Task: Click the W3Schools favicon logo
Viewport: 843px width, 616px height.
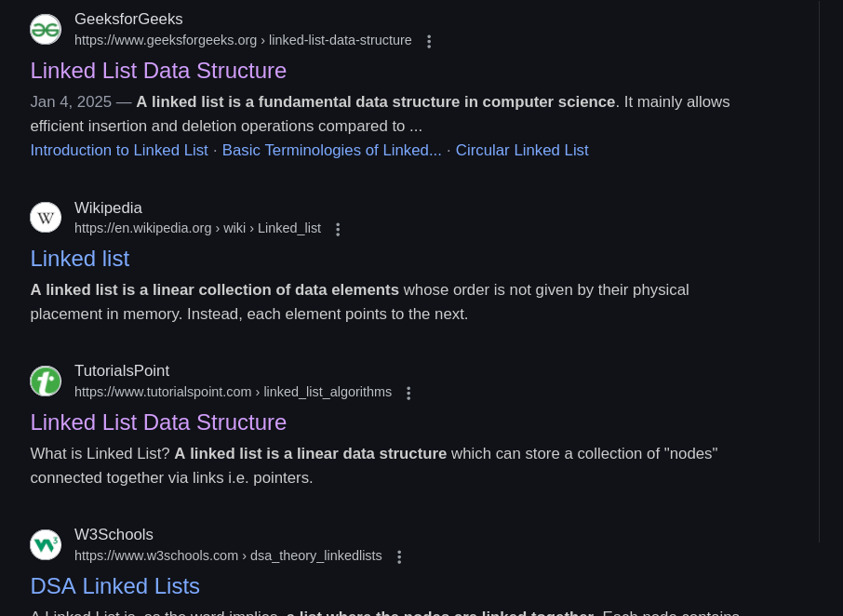Action: coord(46,545)
